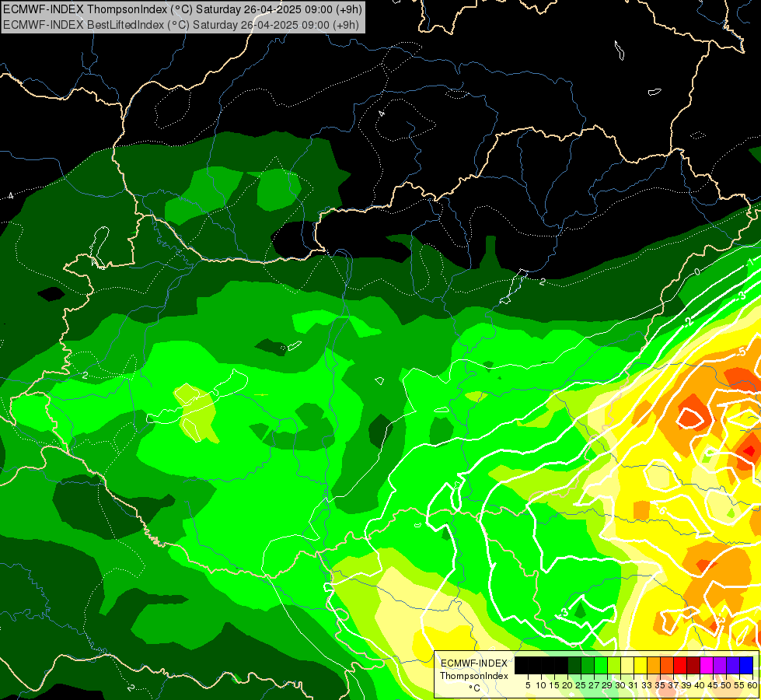Click the legend tick label '5'

pos(528,685)
